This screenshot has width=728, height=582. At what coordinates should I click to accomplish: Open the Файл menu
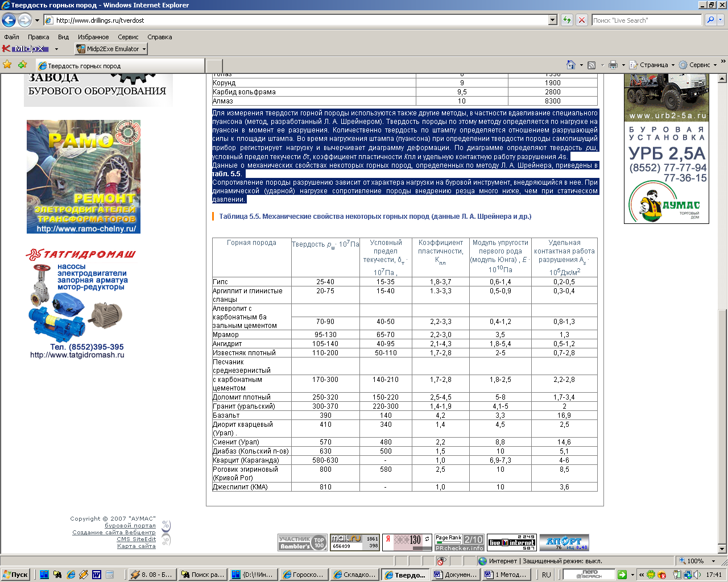(x=11, y=37)
